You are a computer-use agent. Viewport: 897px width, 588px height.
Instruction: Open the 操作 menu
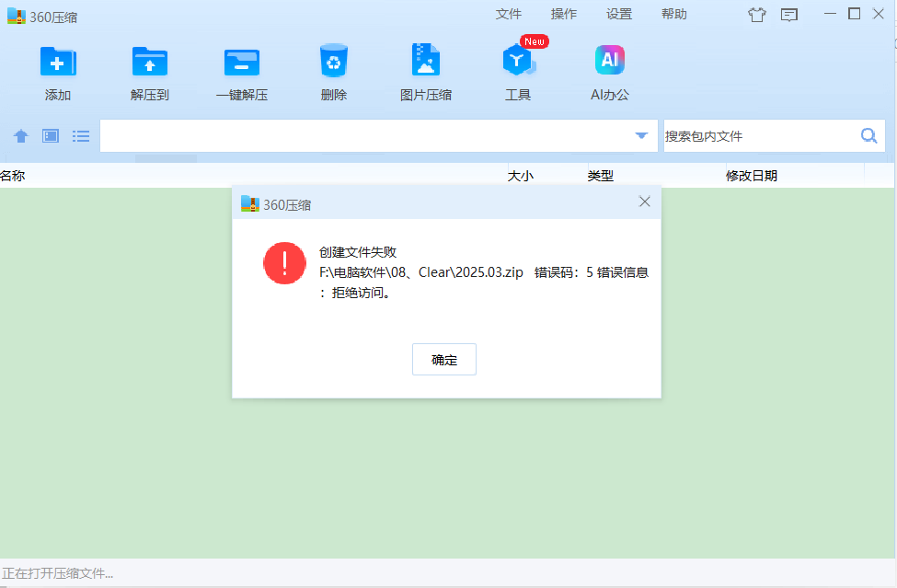click(564, 14)
